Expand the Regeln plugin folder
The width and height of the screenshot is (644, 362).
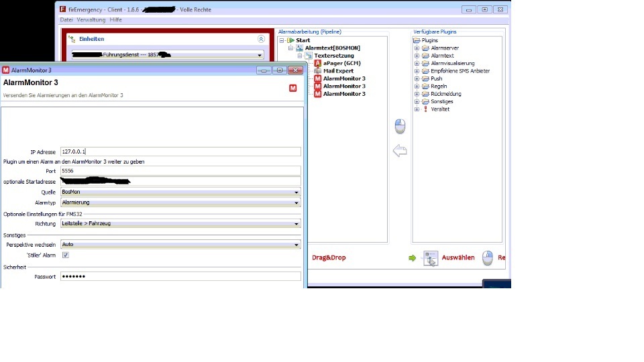click(417, 86)
